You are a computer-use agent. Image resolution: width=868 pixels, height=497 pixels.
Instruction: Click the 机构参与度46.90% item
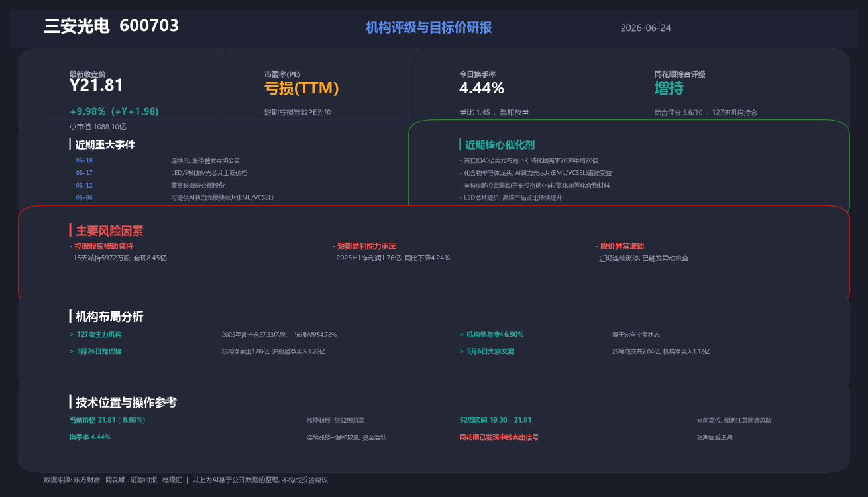pos(491,335)
